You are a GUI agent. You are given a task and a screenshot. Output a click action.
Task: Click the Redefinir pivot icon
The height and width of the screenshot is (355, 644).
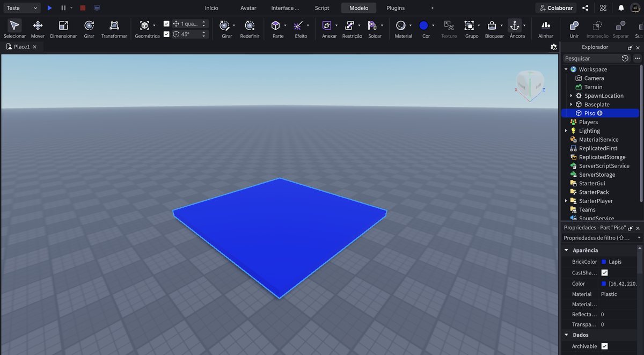click(250, 25)
